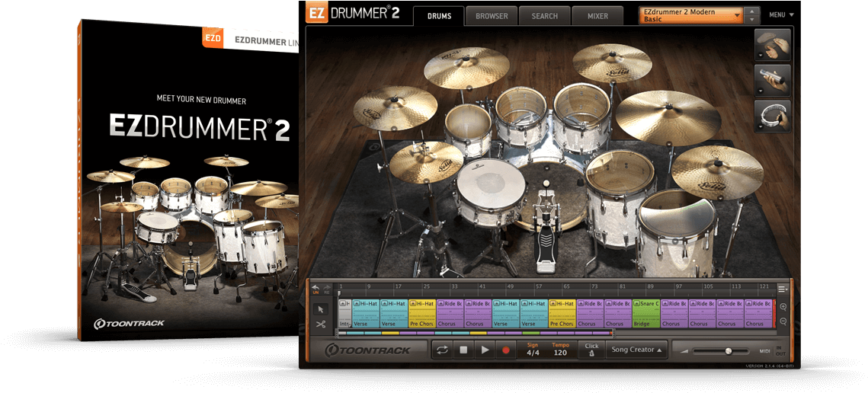Click the red Record button
This screenshot has height=393, width=868.
tap(505, 350)
